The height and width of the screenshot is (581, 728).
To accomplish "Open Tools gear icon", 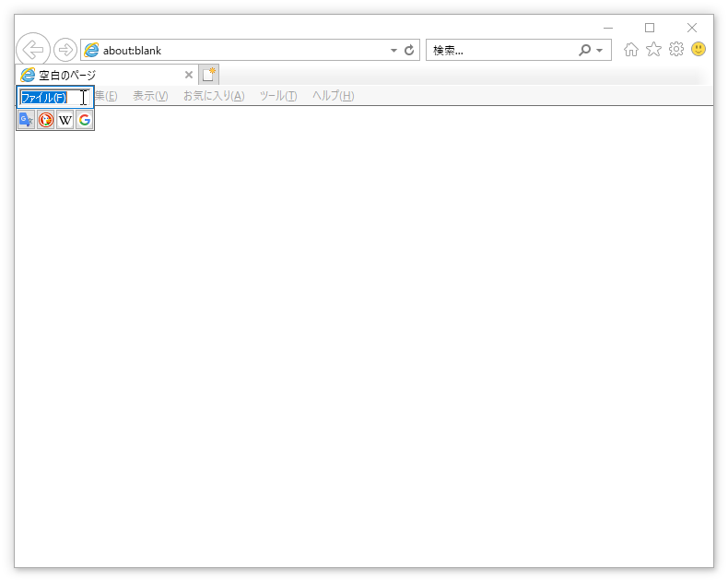I will [x=676, y=49].
